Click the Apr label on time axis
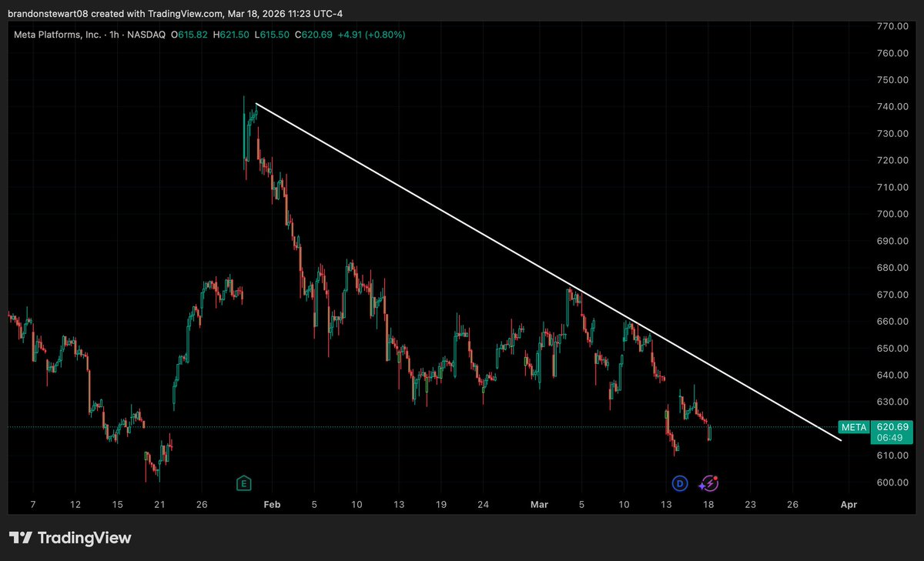Screen dimensions: 924x561 (x=849, y=505)
